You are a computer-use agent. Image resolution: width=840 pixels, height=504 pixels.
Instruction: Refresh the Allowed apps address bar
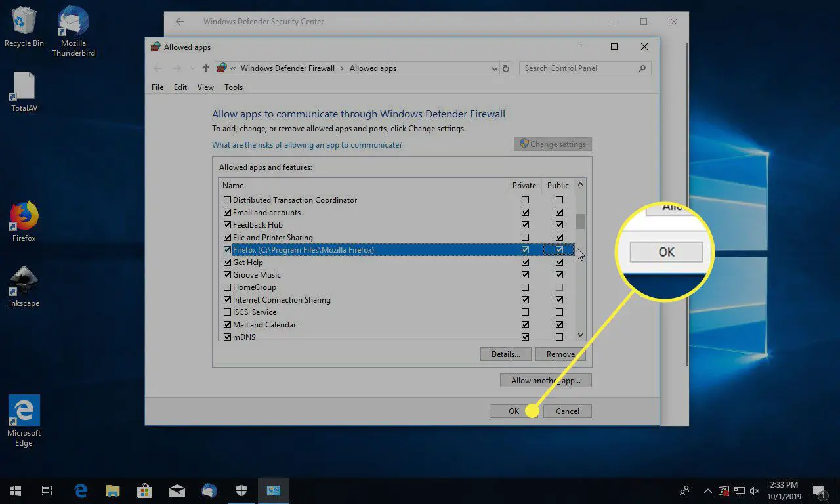506,68
